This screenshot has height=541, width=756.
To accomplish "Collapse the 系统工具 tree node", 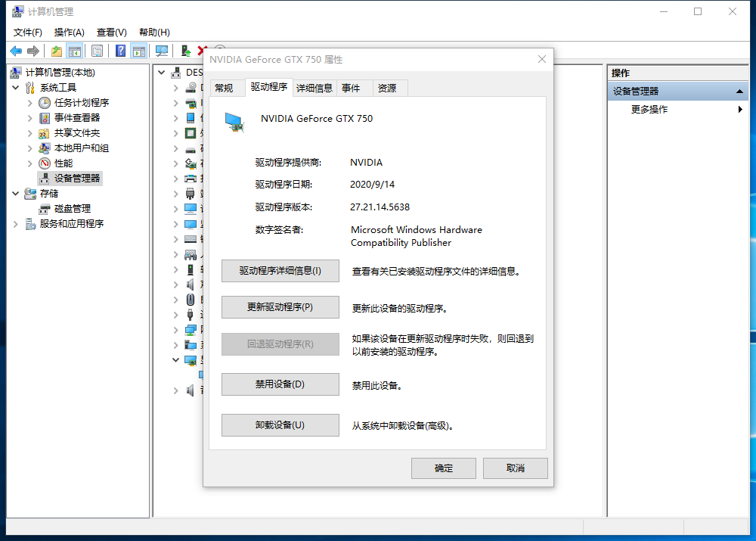I will [x=17, y=88].
